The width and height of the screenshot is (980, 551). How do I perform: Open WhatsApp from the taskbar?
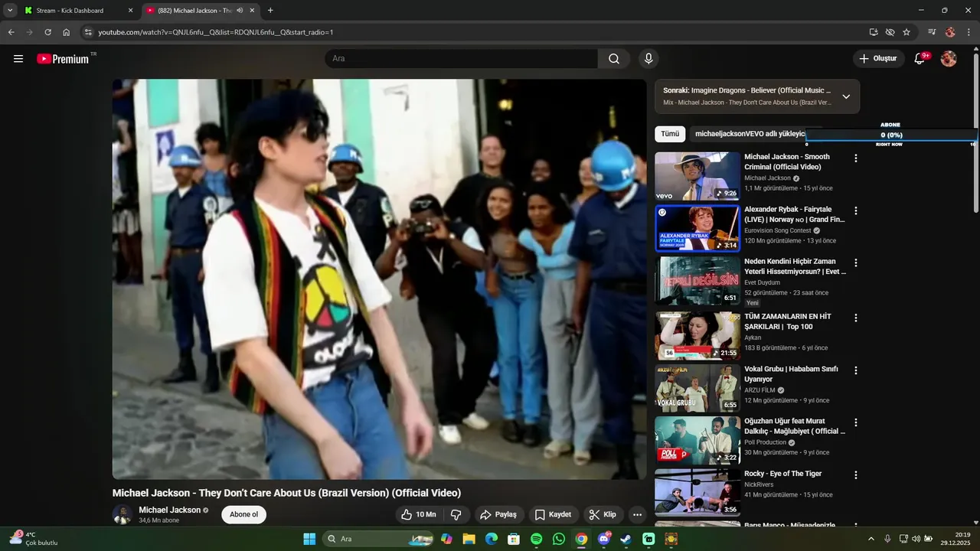[559, 539]
